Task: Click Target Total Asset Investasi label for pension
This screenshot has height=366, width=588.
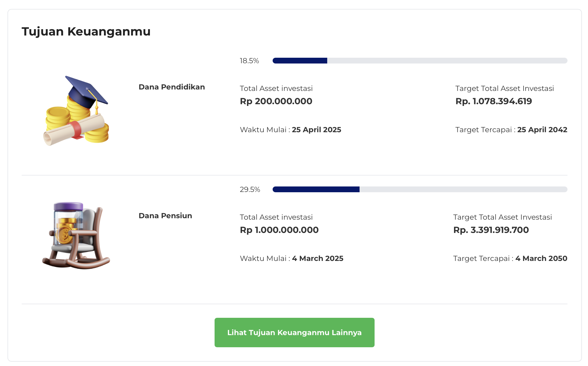Action: point(502,217)
